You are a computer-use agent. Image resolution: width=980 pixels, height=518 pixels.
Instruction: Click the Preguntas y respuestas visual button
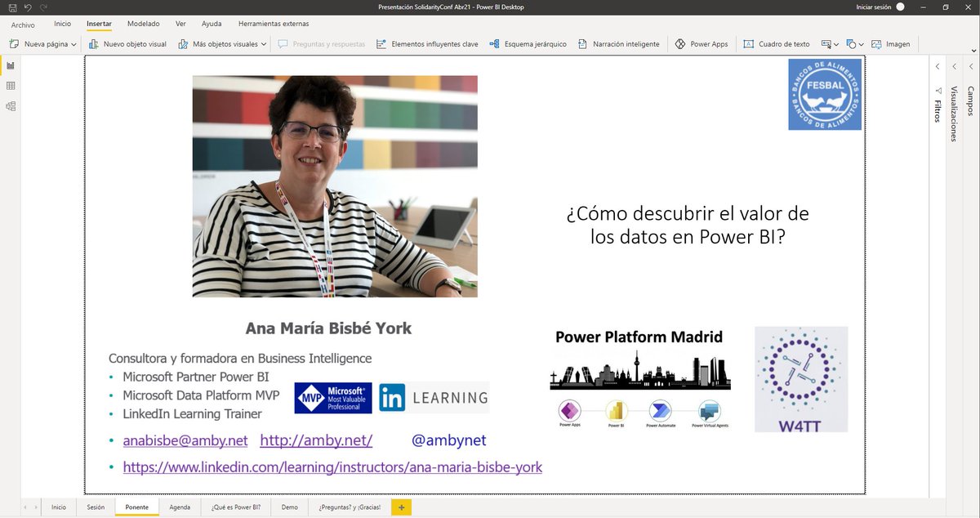click(322, 44)
